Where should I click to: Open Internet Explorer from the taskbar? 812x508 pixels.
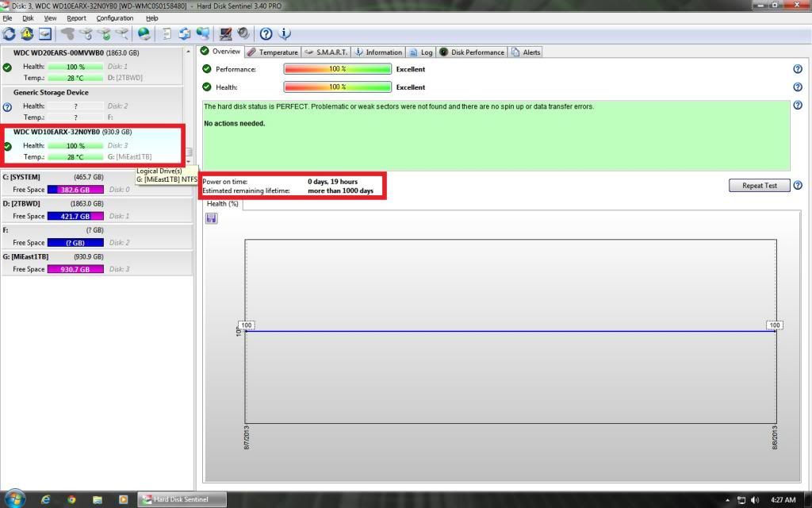pos(45,499)
